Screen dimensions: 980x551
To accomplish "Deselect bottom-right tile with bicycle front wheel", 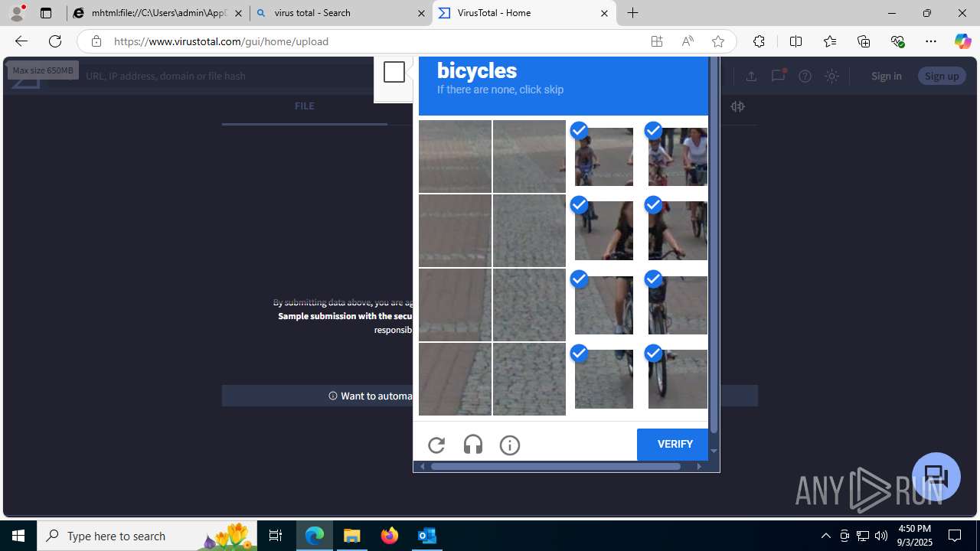I will pos(678,379).
